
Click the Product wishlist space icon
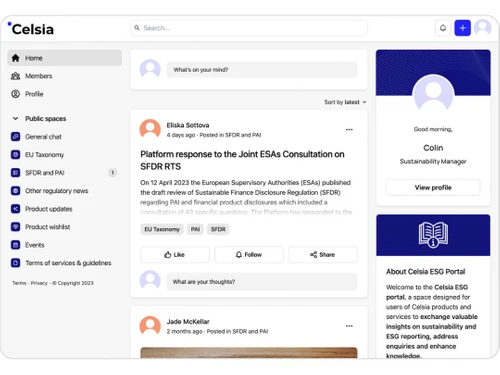click(x=15, y=227)
